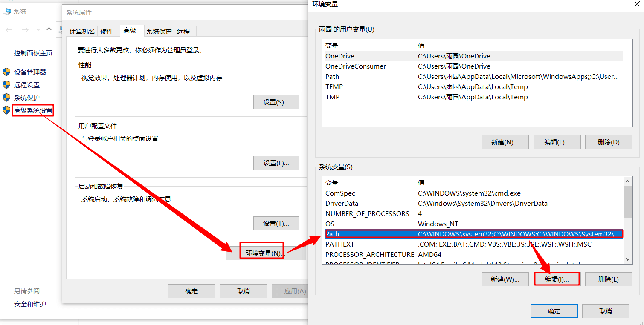Click 设置(S) performance button
The image size is (644, 325).
[276, 102]
